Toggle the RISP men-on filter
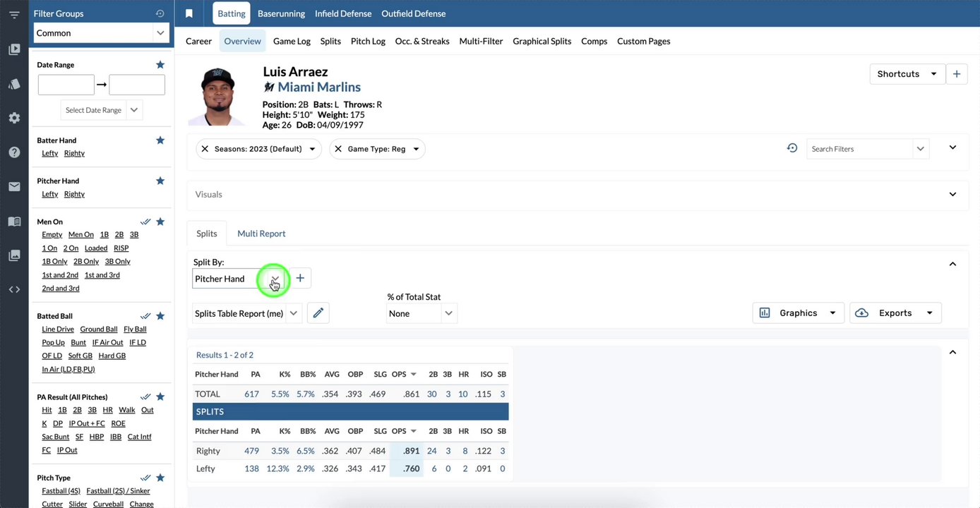This screenshot has height=508, width=980. point(121,248)
